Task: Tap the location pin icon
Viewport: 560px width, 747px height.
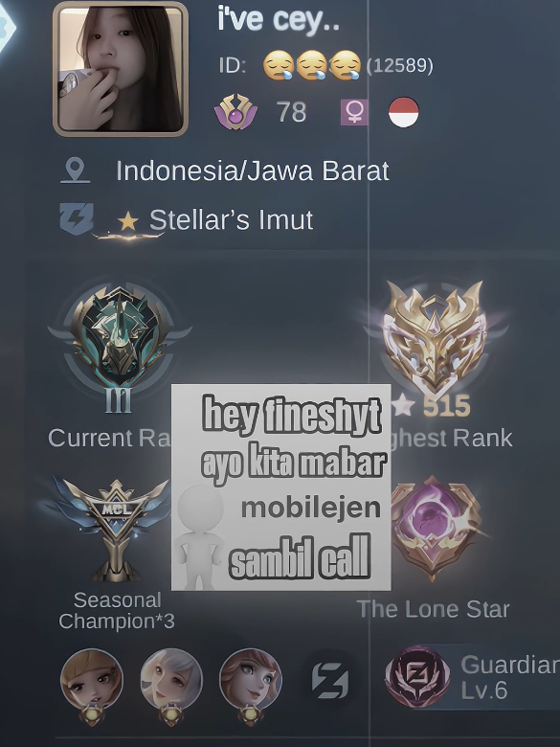Action: (76, 170)
